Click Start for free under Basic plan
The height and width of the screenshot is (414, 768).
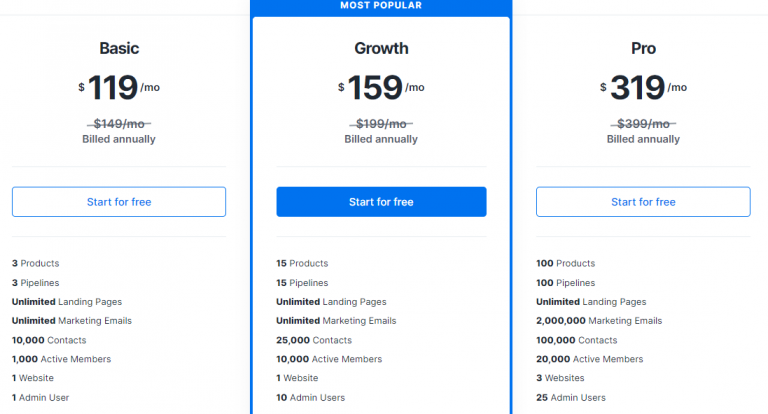pyautogui.click(x=119, y=202)
